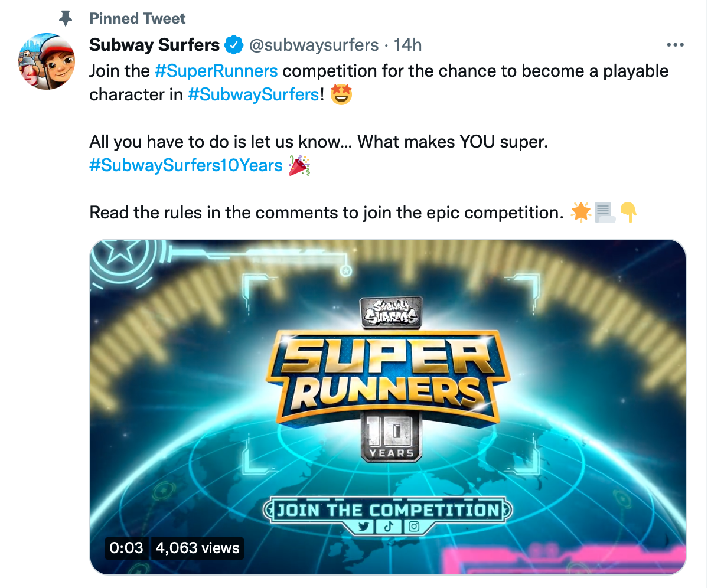Open the tweet via the 14h timestamp
The height and width of the screenshot is (588, 711).
click(408, 45)
